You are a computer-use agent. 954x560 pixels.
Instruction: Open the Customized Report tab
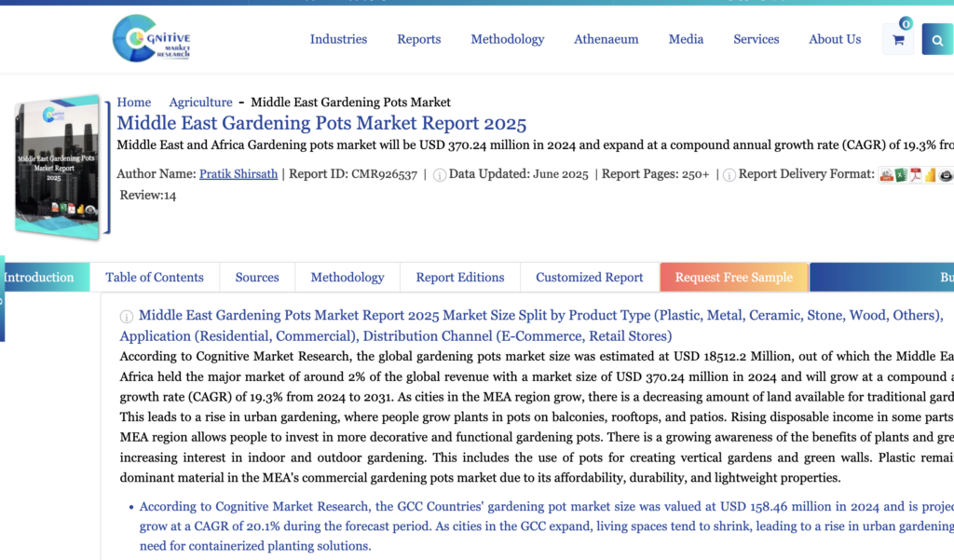(x=590, y=277)
